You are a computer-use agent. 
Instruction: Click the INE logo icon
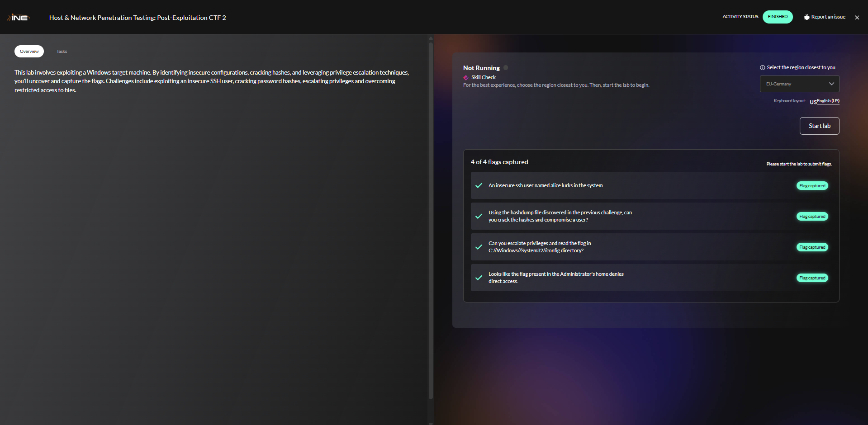point(18,18)
